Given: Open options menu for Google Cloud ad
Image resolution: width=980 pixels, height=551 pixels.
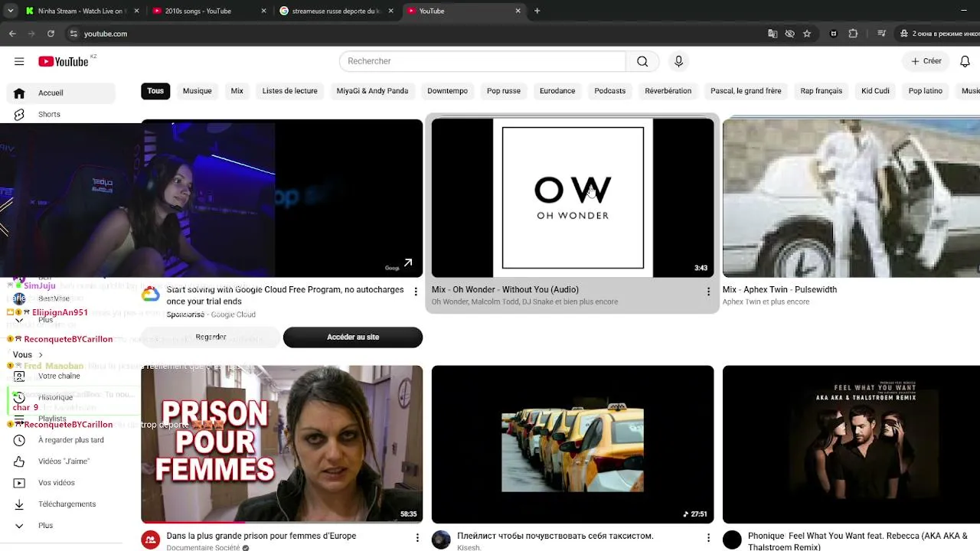Looking at the screenshot, I should [416, 292].
